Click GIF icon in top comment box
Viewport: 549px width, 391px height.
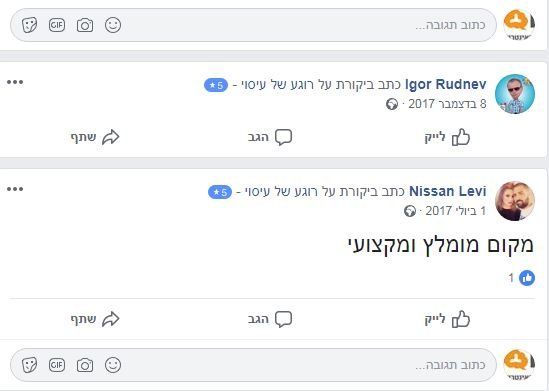57,25
